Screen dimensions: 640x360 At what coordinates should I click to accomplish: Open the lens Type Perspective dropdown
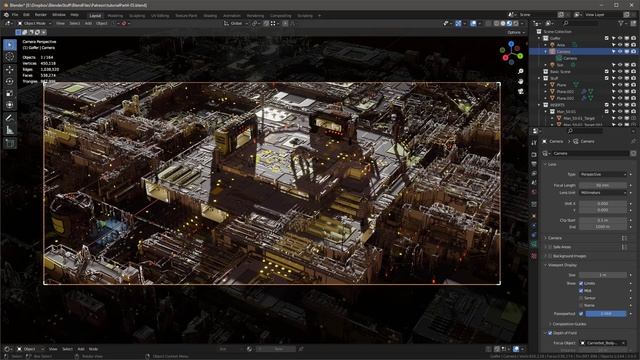(x=603, y=174)
